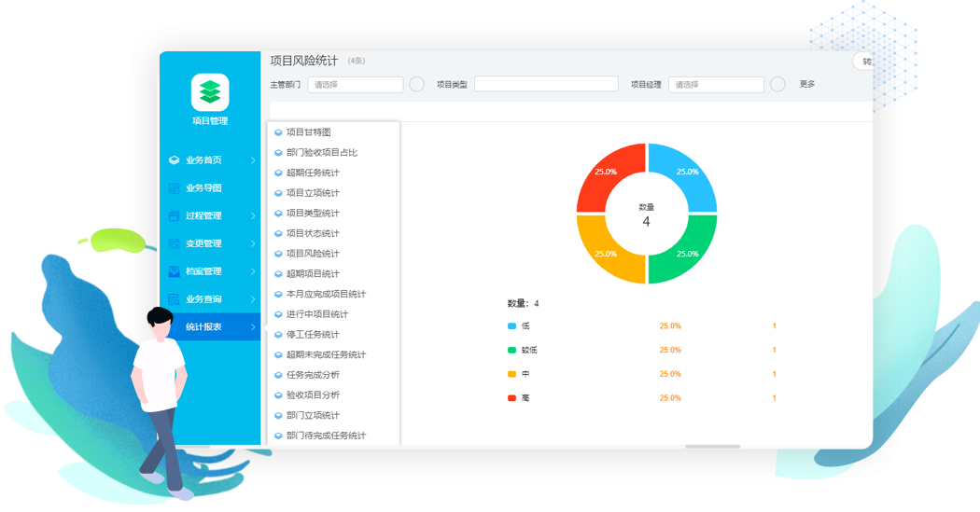
Task: Open the 项目经理 请选择 dropdown
Action: point(715,85)
